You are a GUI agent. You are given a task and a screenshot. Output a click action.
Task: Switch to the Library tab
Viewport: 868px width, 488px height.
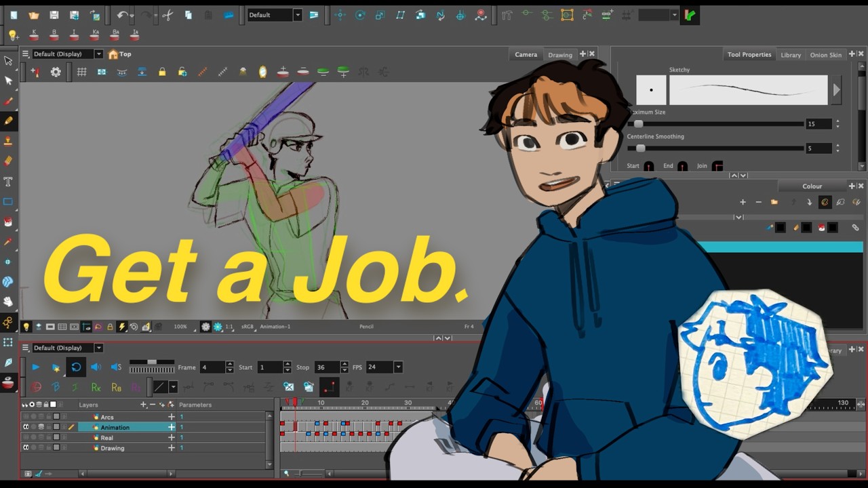pyautogui.click(x=791, y=55)
